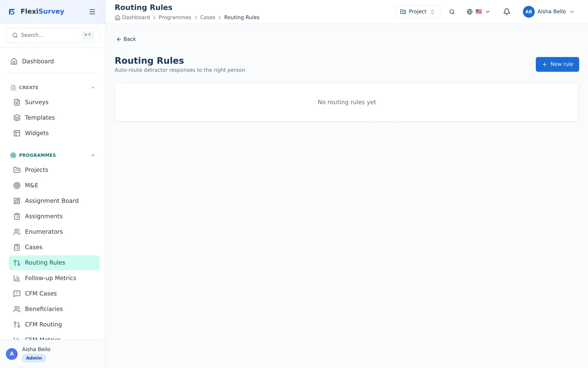This screenshot has width=588, height=368.
Task: Click Aisha Bello name in sidebar footer
Action: coord(36,349)
